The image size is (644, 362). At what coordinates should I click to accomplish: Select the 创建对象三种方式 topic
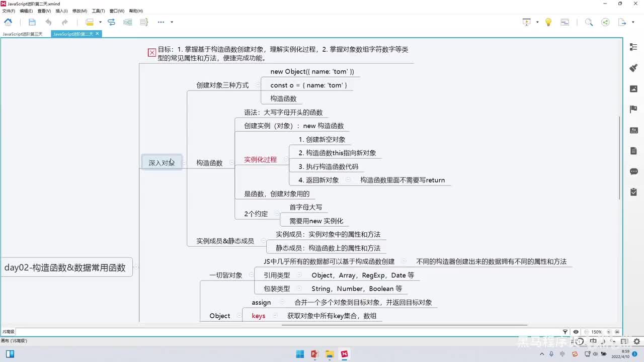pos(222,85)
